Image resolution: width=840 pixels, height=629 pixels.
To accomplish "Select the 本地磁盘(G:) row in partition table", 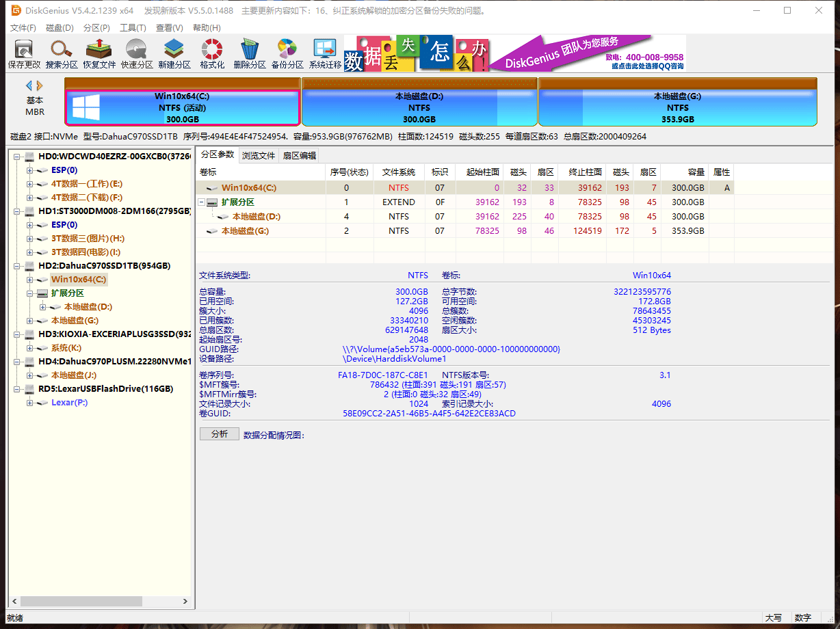I will point(465,231).
